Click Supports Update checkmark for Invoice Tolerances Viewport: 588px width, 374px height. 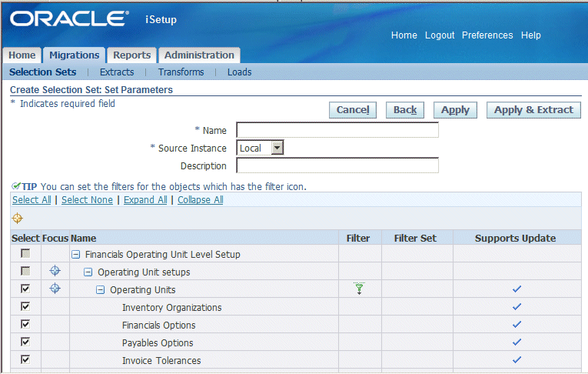pyautogui.click(x=517, y=359)
